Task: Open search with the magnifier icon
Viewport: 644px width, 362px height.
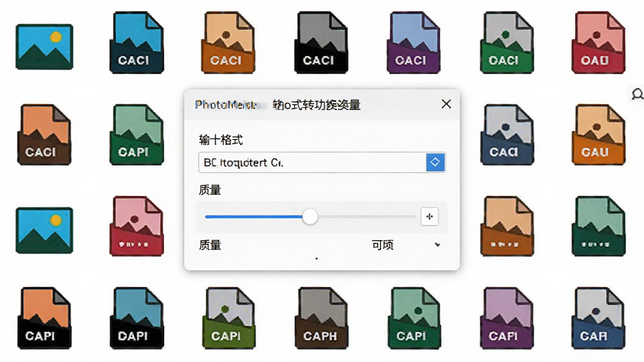Action: click(x=637, y=95)
